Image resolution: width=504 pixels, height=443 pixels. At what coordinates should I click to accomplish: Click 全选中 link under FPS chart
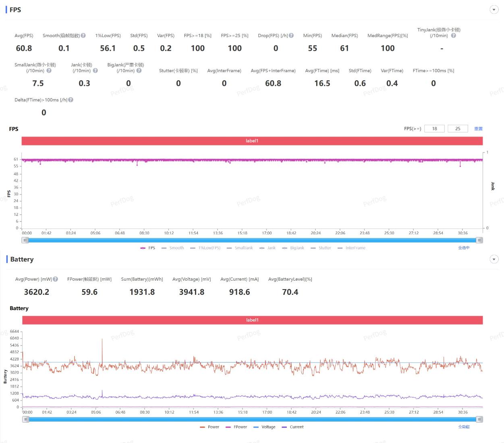(x=464, y=248)
